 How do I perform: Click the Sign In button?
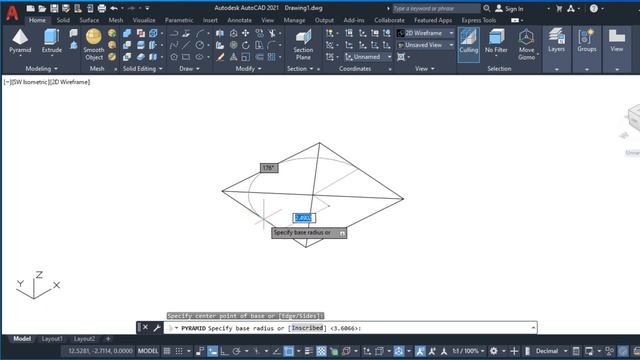pos(509,8)
